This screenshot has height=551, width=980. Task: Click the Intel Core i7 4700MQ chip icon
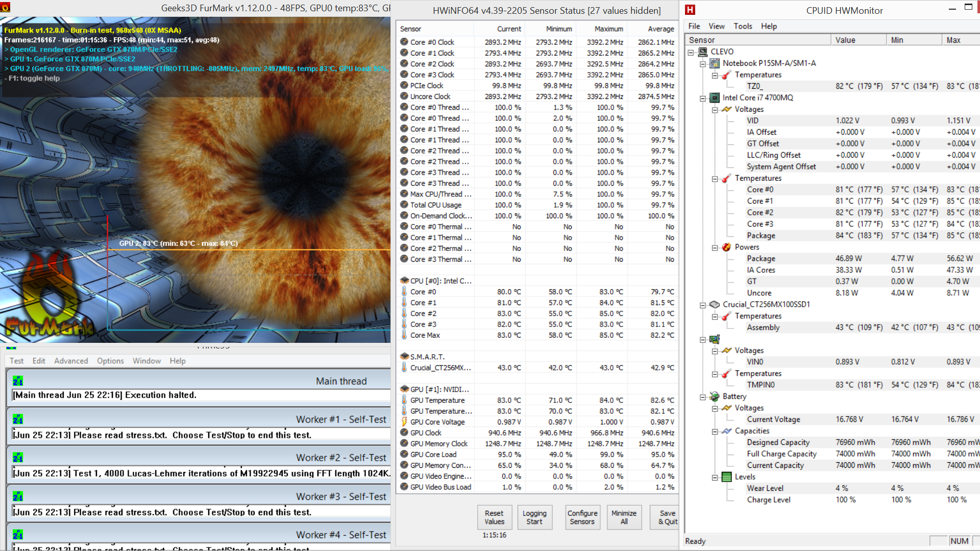(715, 97)
